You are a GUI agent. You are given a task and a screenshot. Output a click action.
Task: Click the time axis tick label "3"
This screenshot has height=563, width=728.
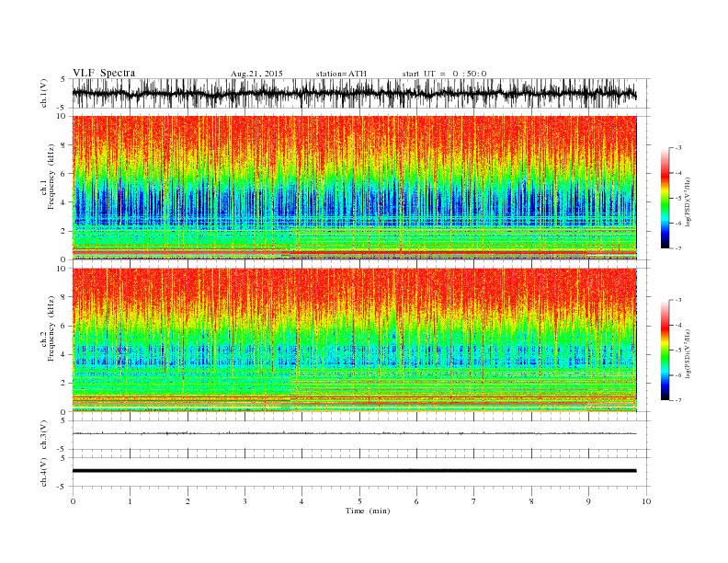245,501
